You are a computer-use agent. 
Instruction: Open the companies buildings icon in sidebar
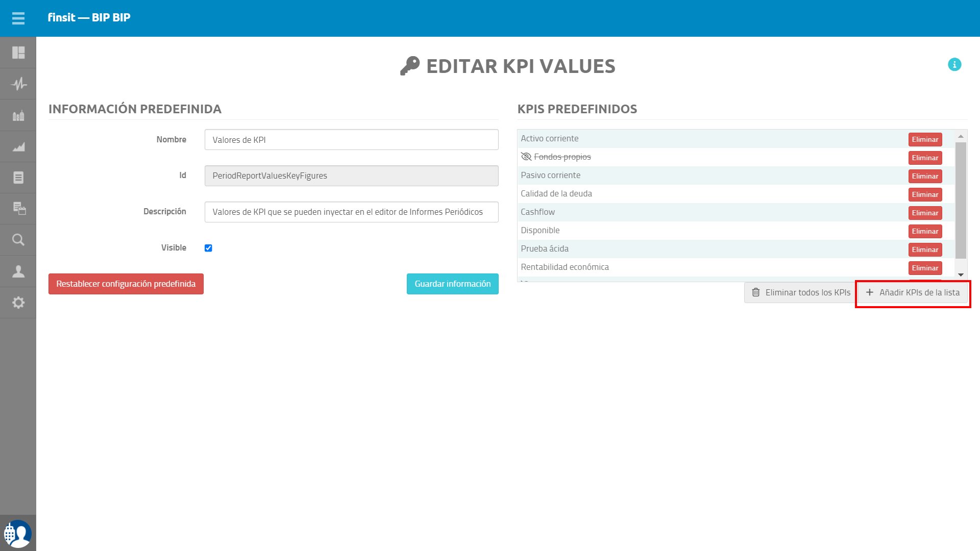(x=18, y=115)
